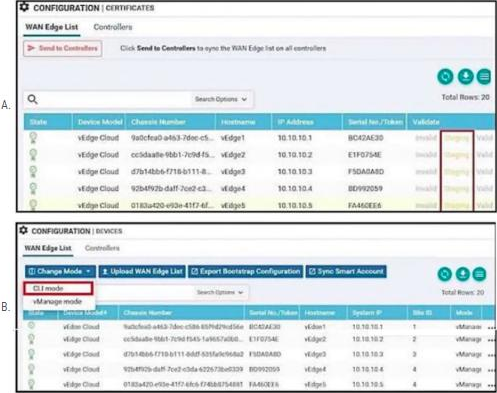
Task: Expand Search Options in Certificates panel
Action: [x=221, y=99]
